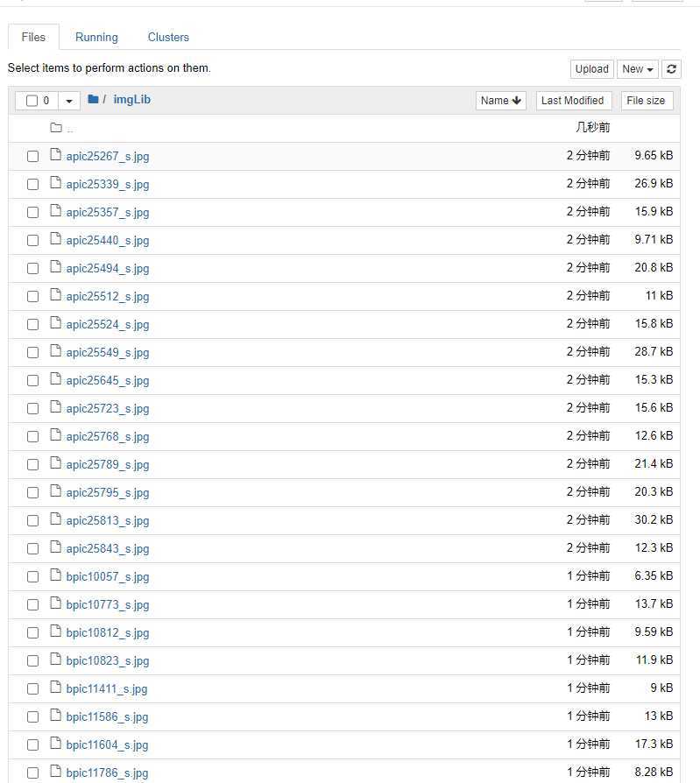700x783 pixels.
Task: Click file icon next to apic25549_s.jpg
Action: pos(55,350)
